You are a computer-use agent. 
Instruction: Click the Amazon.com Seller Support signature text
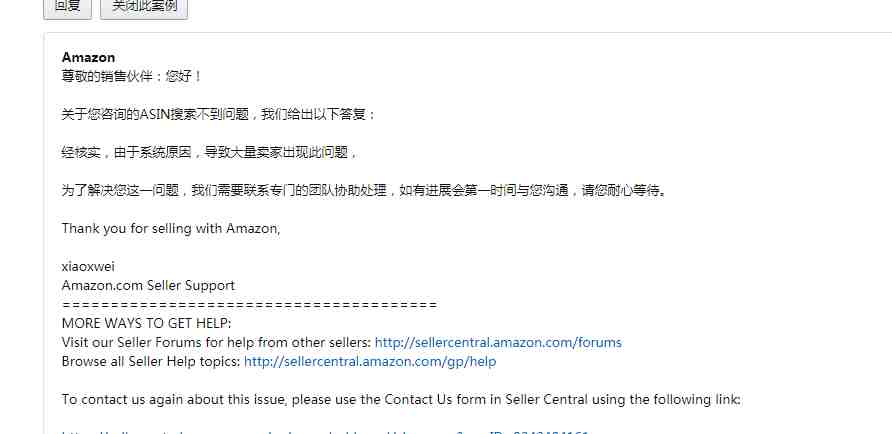pyautogui.click(x=148, y=286)
